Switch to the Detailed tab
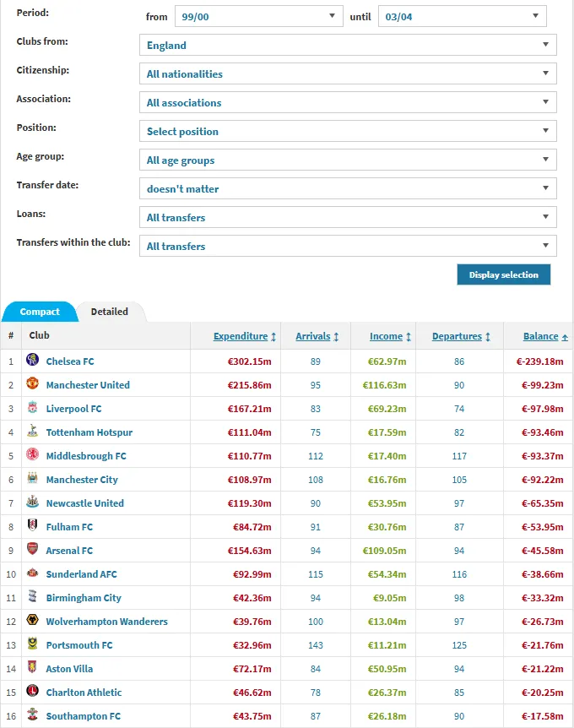The height and width of the screenshot is (728, 574). (110, 312)
